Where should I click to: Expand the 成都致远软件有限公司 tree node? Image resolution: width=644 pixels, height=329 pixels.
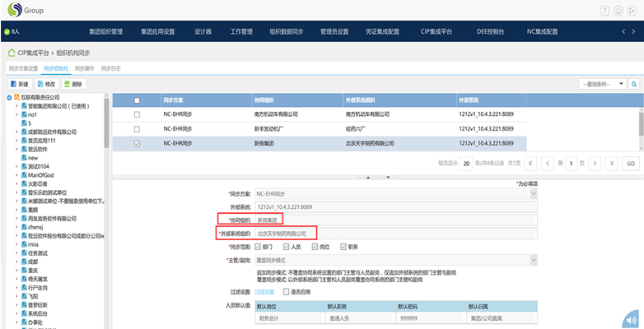click(16, 131)
